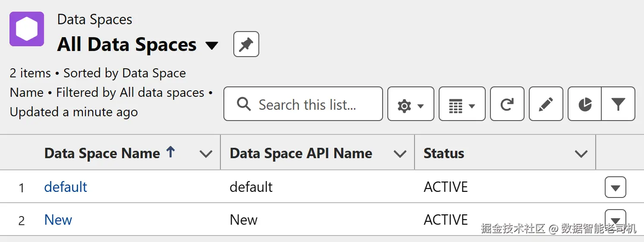Click the pencil edit list icon
The image size is (644, 242).
(546, 104)
